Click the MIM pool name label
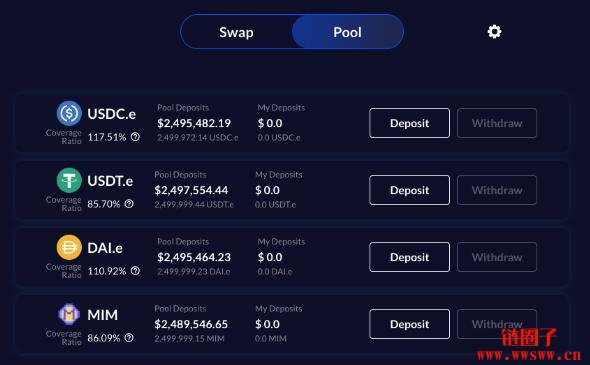This screenshot has width=590, height=365. click(102, 315)
